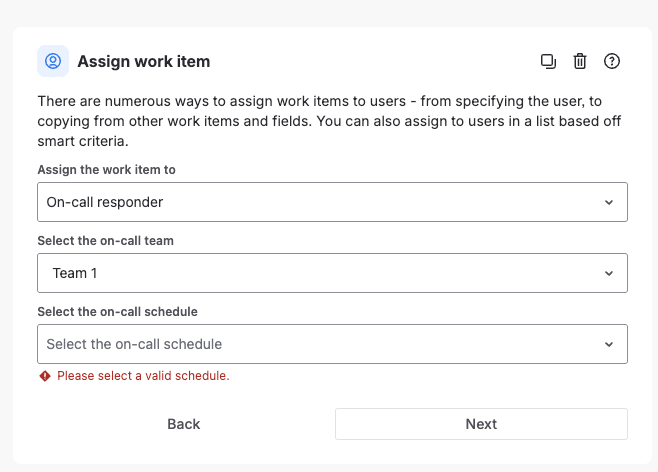Expand the On-call responder dropdown chevron
The width and height of the screenshot is (658, 472).
609,202
